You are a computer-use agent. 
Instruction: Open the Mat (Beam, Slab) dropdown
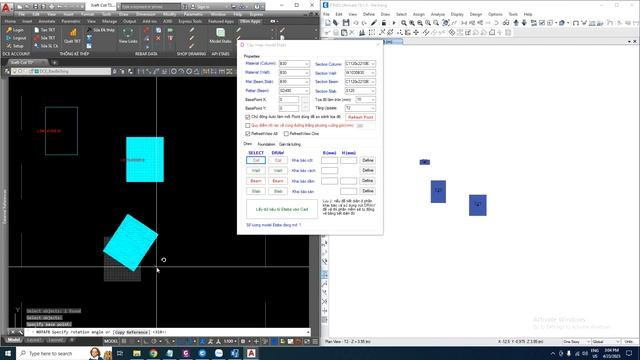[294, 82]
